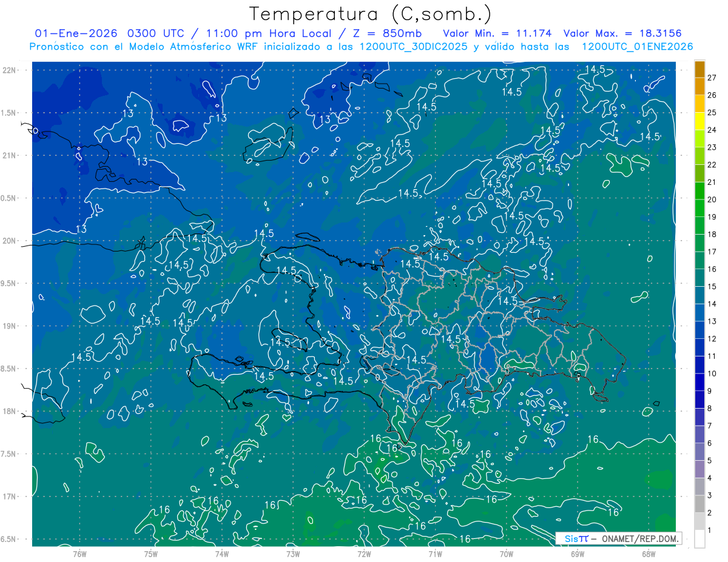Pick the yellow swatch between 24 and 25
This screenshot has width=728, height=562.
699,121
